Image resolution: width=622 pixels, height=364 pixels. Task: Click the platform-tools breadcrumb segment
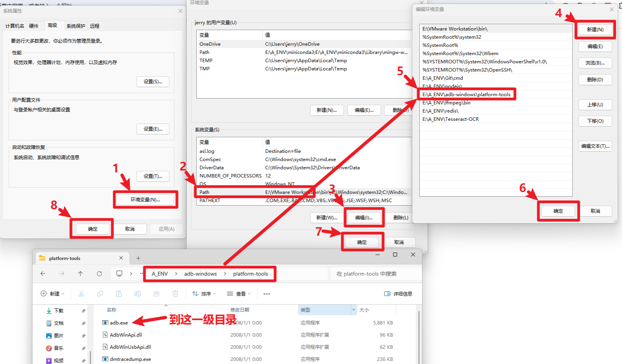(x=251, y=274)
